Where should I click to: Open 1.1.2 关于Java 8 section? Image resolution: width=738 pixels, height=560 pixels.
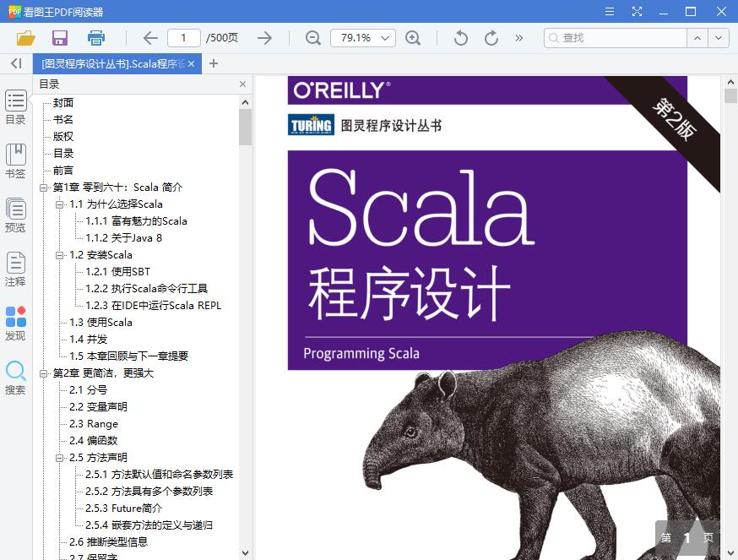pos(124,238)
